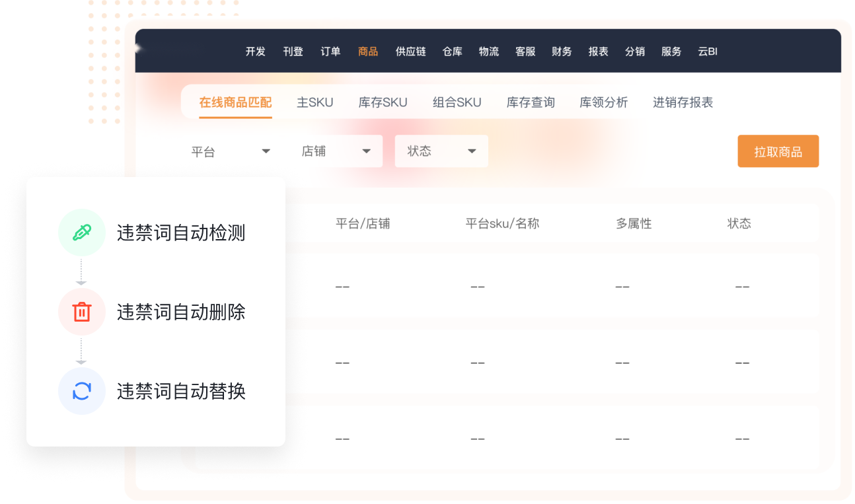The height and width of the screenshot is (504, 855).
Task: Switch to the 主SKU tab
Action: [x=315, y=102]
